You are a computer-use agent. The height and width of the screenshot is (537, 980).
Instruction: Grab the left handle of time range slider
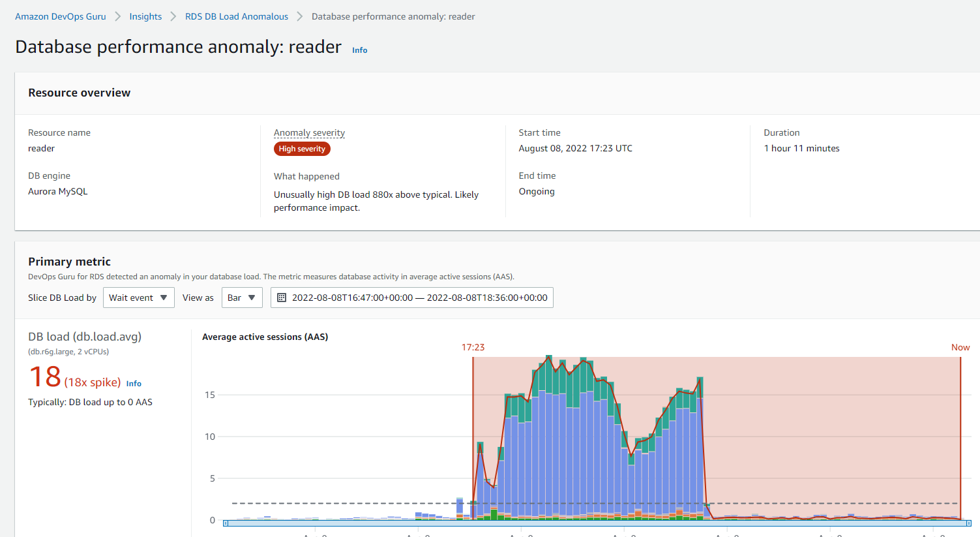click(226, 523)
